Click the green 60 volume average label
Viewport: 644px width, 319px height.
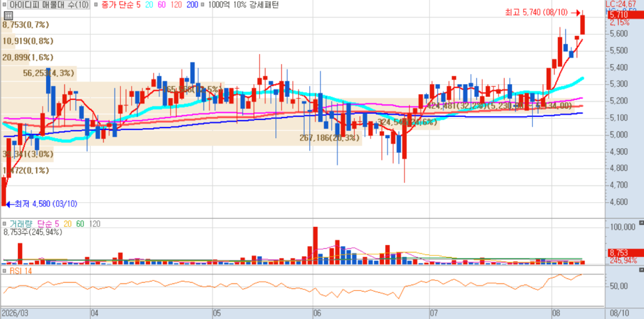[81, 224]
